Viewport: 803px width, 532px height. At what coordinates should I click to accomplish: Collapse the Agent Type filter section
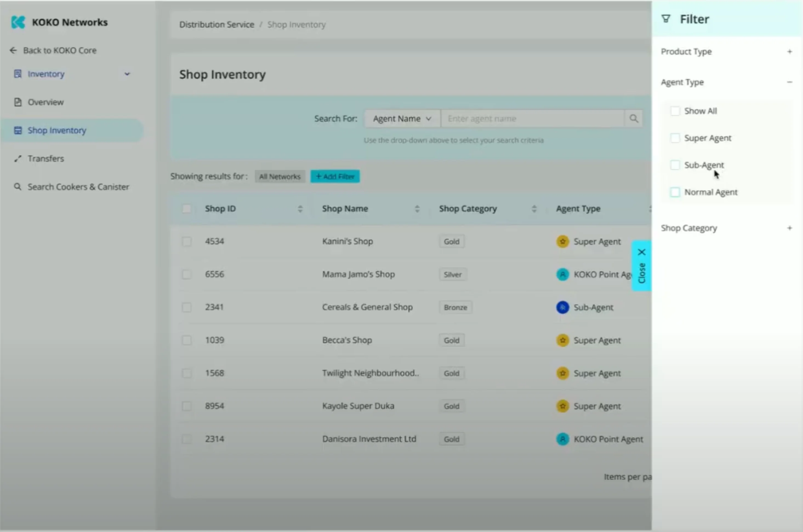[789, 82]
